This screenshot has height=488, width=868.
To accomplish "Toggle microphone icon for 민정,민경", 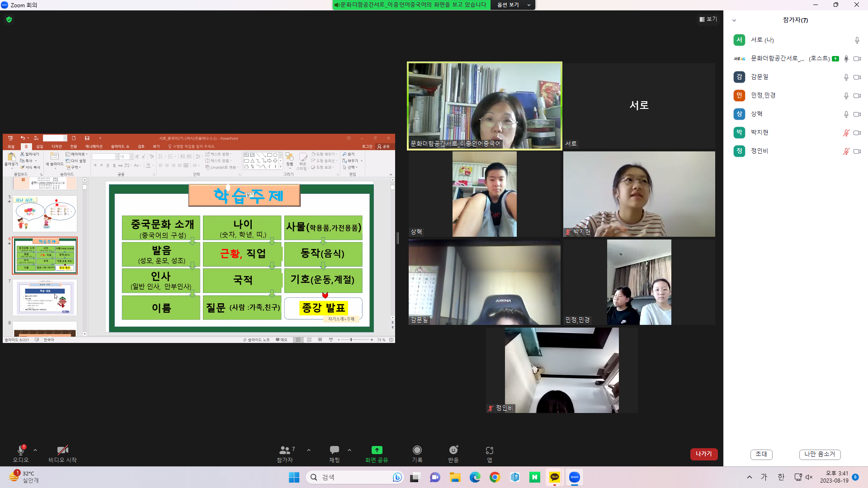I will (846, 96).
